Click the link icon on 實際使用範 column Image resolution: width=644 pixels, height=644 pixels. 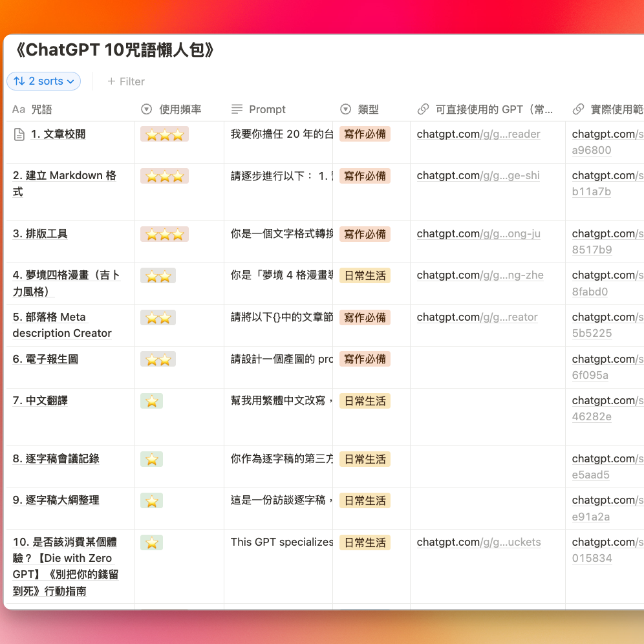tap(578, 109)
